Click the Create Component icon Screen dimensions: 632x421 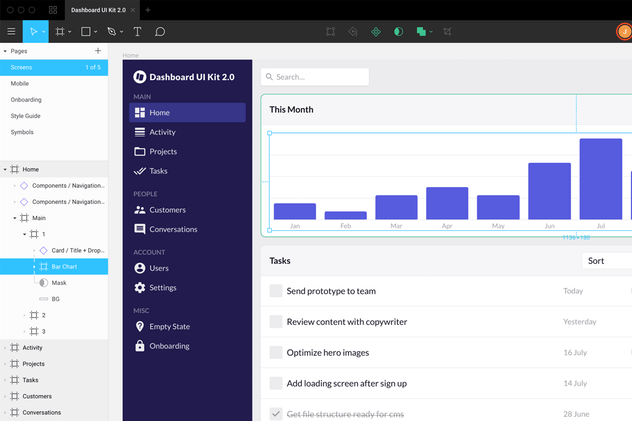tap(376, 31)
